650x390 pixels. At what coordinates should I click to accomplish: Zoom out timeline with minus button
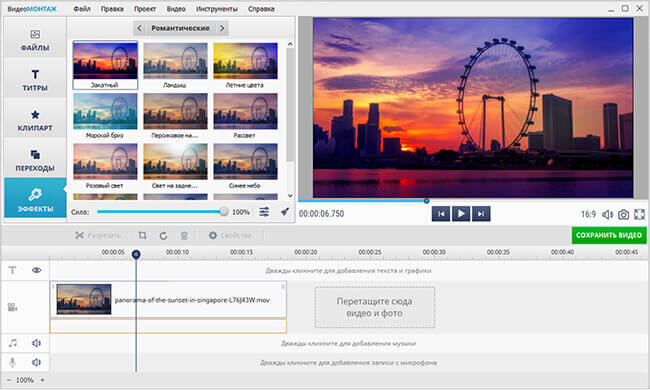[9, 380]
